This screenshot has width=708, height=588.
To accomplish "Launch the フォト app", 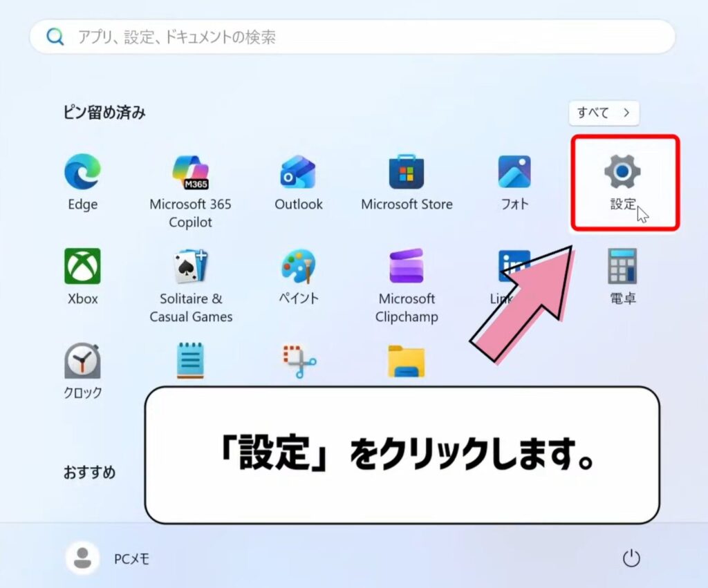I will tap(514, 173).
